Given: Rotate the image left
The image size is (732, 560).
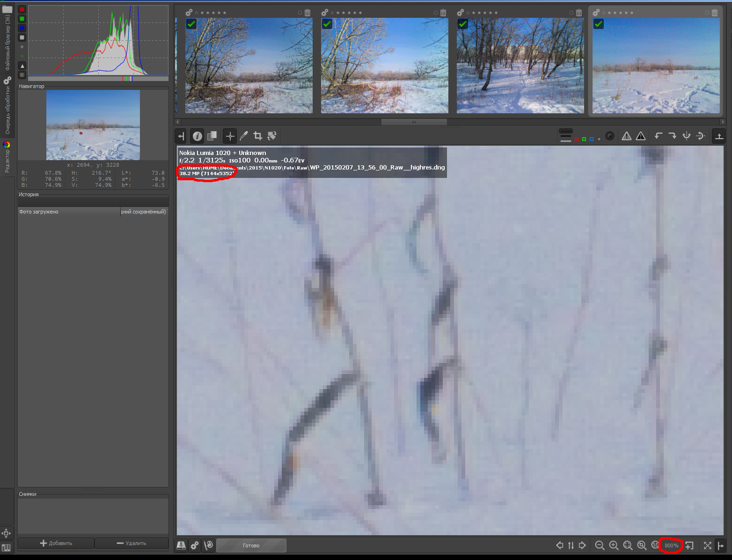Looking at the screenshot, I should (x=659, y=136).
